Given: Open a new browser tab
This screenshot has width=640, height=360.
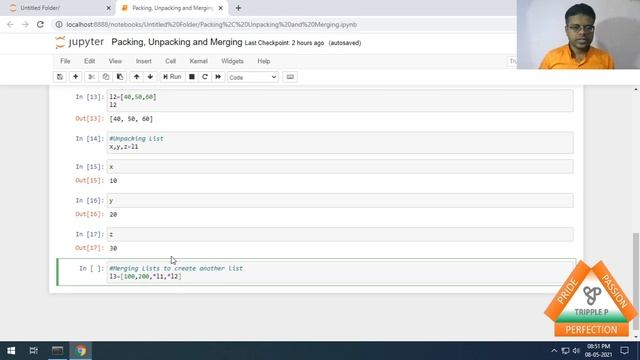Looking at the screenshot, I should click(x=238, y=8).
